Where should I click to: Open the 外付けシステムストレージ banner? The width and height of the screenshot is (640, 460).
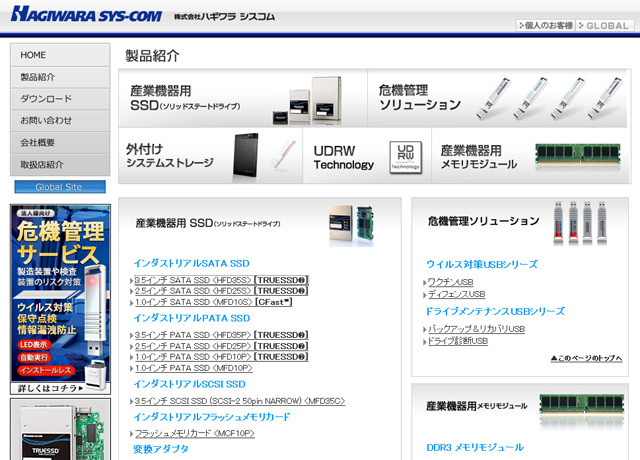(x=211, y=156)
